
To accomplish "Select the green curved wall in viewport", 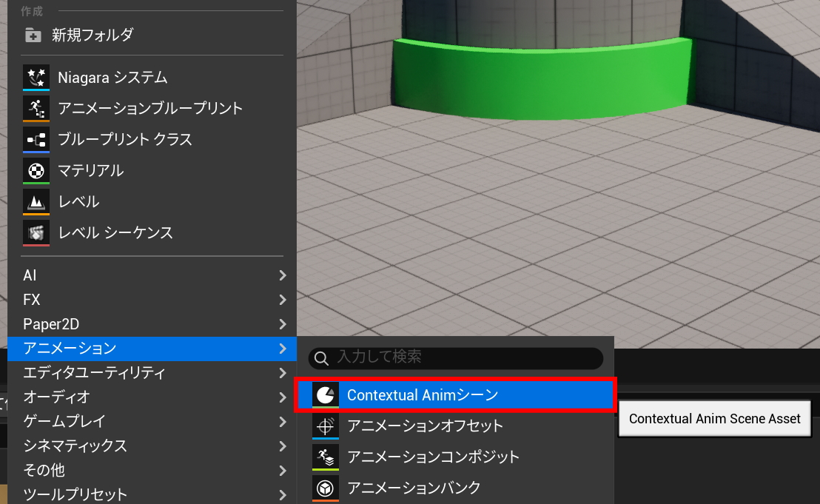I will pos(540,78).
